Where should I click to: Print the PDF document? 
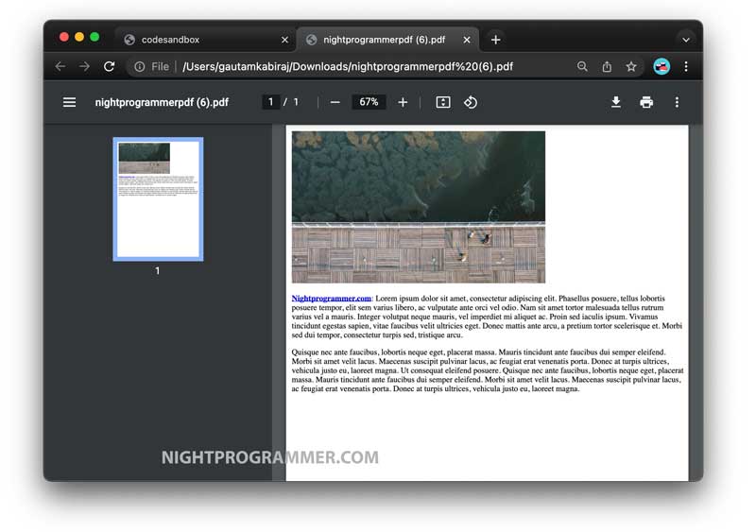point(646,102)
